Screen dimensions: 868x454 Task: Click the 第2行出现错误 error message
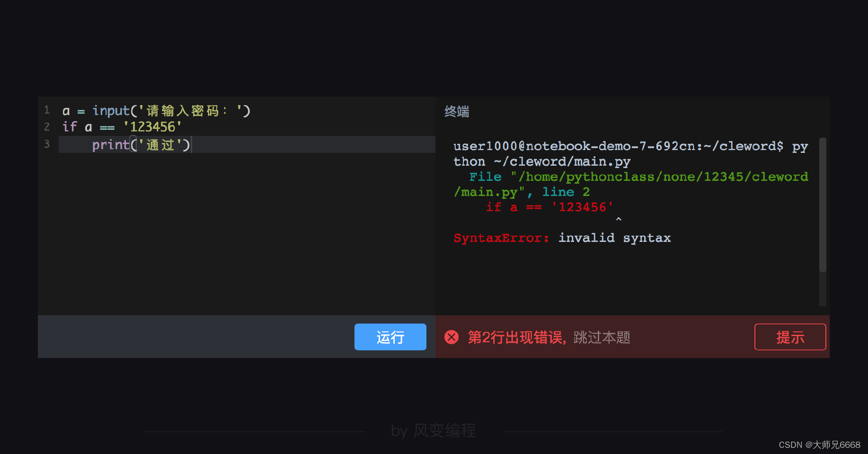(516, 338)
